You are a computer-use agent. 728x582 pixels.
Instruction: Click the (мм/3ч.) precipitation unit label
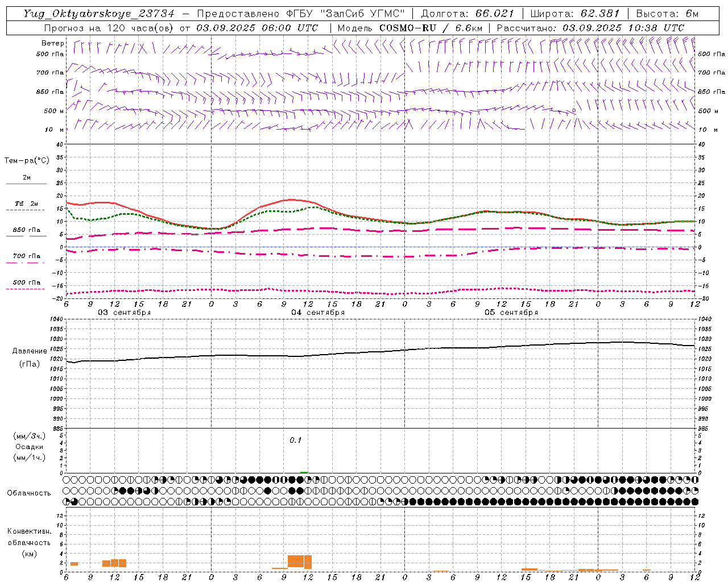tap(29, 436)
